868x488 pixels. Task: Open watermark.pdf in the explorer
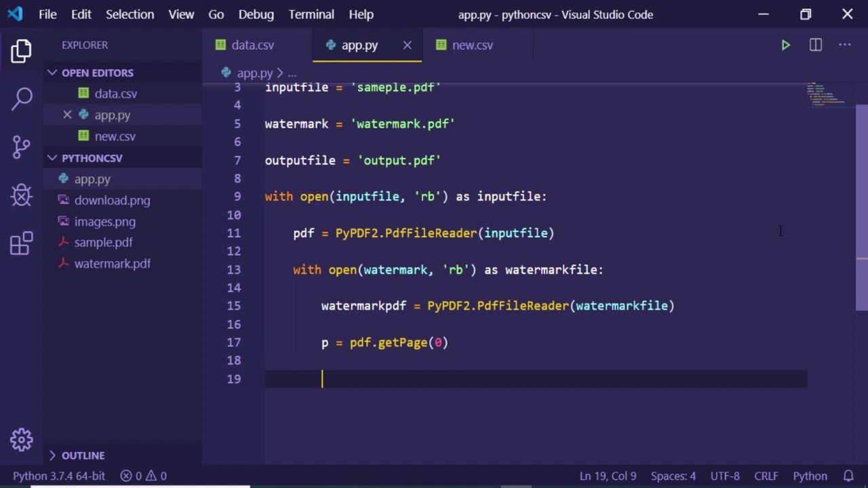click(112, 264)
